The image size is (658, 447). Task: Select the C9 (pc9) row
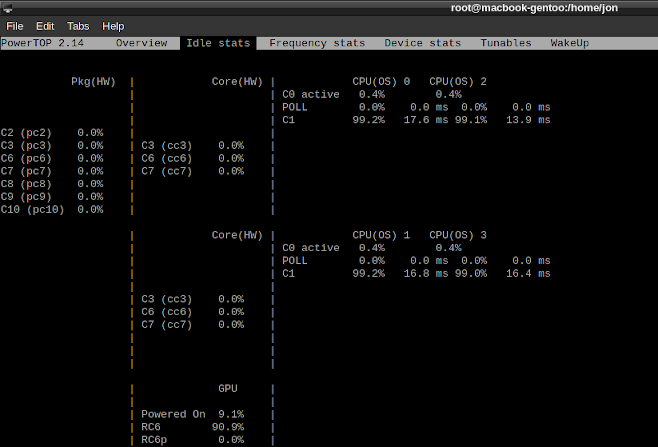[52, 197]
